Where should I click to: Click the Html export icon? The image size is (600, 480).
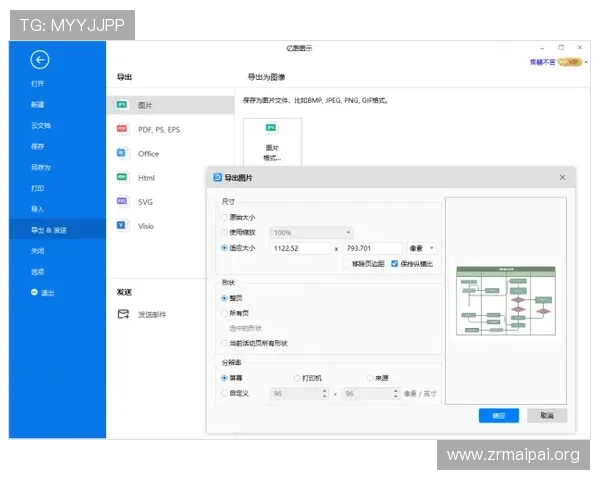122,177
